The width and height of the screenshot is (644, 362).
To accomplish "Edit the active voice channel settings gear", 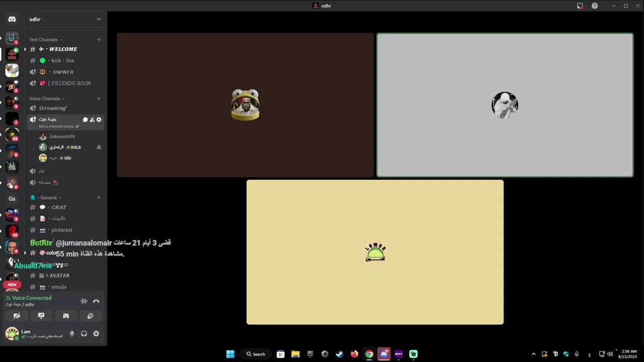I will [x=99, y=120].
